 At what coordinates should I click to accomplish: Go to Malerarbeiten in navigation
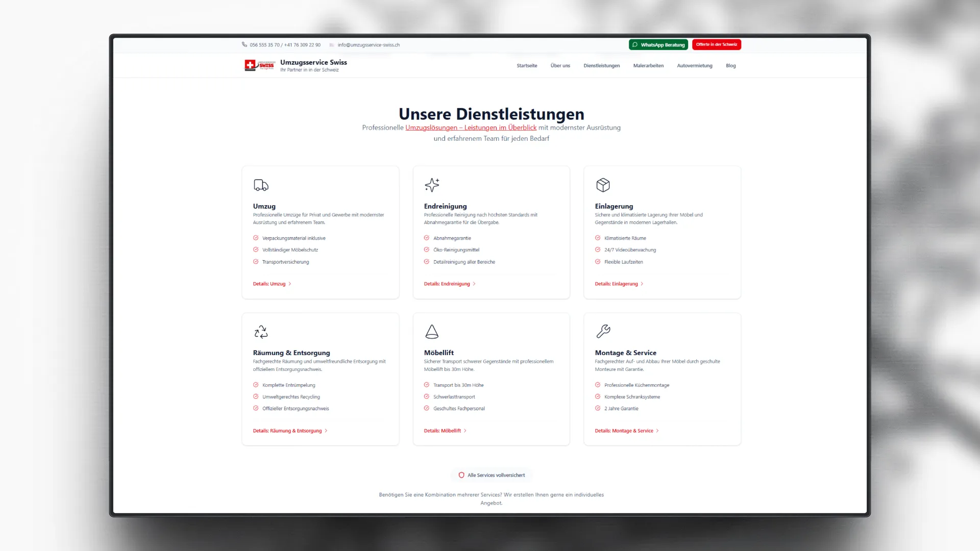(x=648, y=65)
